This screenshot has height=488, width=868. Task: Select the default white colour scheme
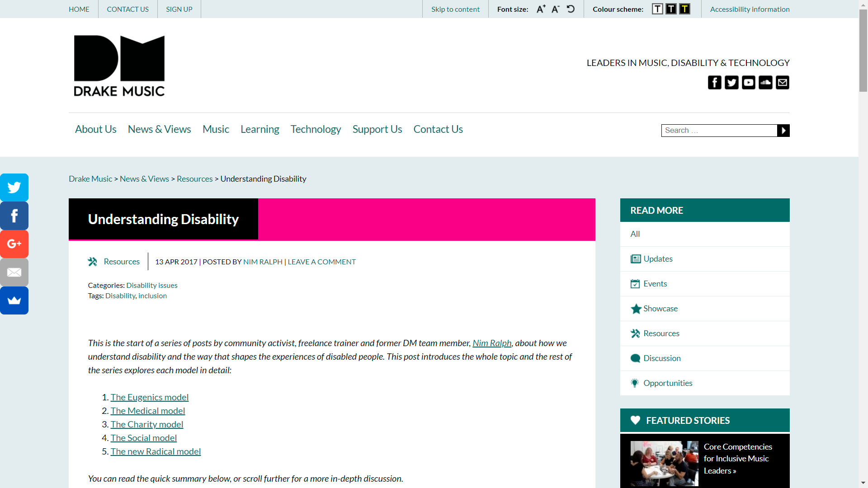(657, 9)
